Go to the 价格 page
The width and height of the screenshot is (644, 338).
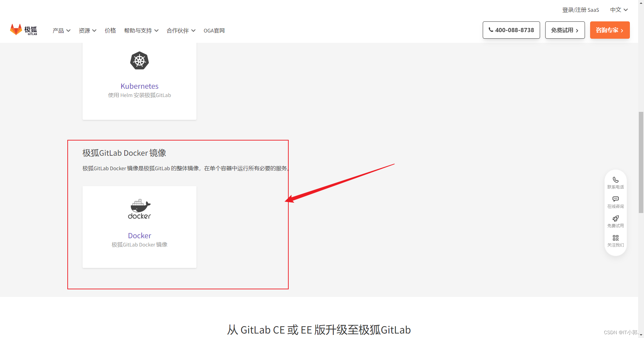(110, 31)
